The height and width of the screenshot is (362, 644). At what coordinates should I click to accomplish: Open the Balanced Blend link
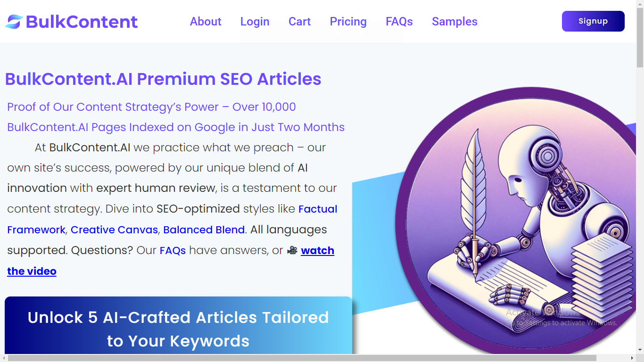(204, 230)
